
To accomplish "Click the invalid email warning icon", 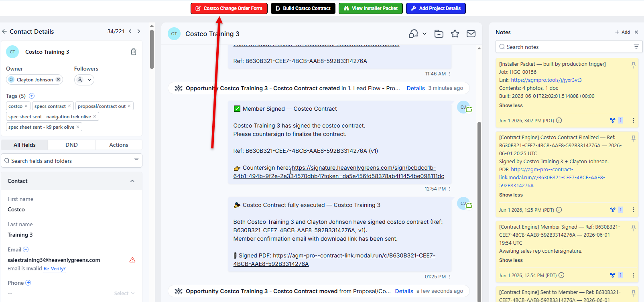I will coord(132,260).
